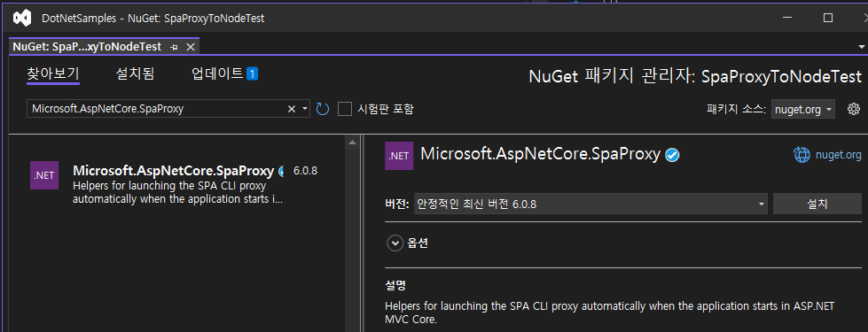Pin the NuGet SpaProxyToNodeTest tab

point(174,47)
